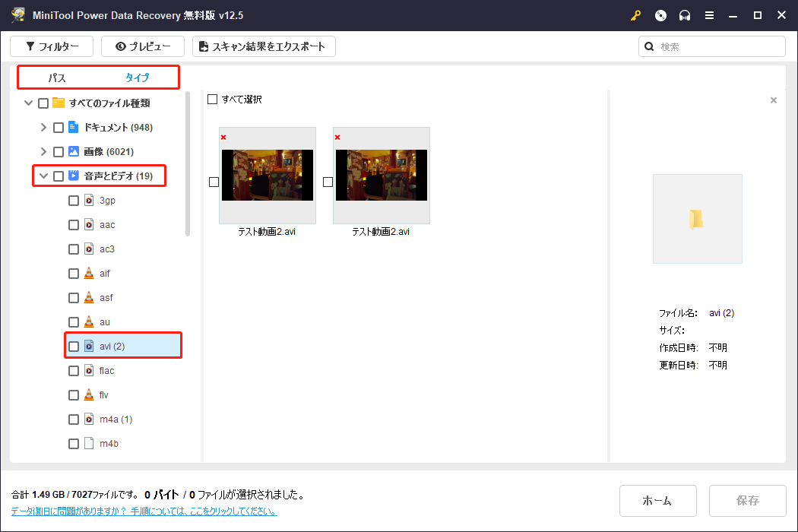Expand the 画像 (6021) node
This screenshot has height=532, width=798.
click(x=43, y=152)
